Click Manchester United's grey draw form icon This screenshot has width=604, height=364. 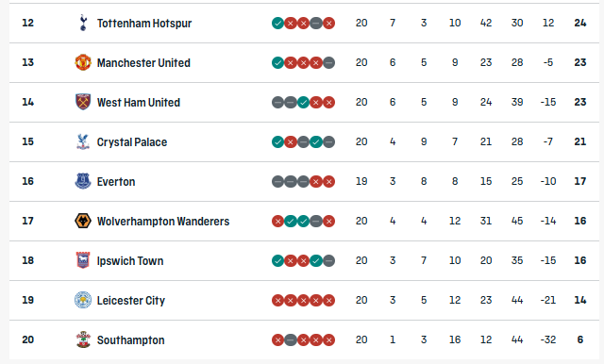pos(328,63)
